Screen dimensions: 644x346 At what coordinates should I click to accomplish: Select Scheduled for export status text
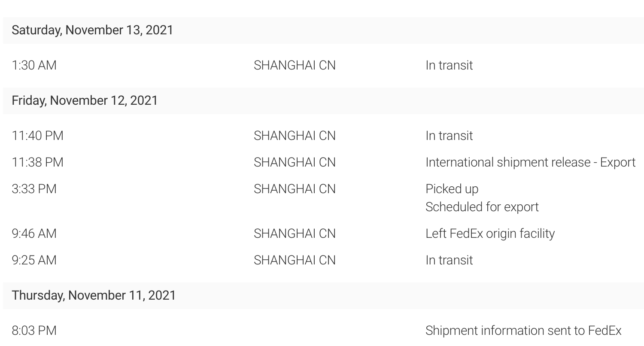pyautogui.click(x=482, y=207)
